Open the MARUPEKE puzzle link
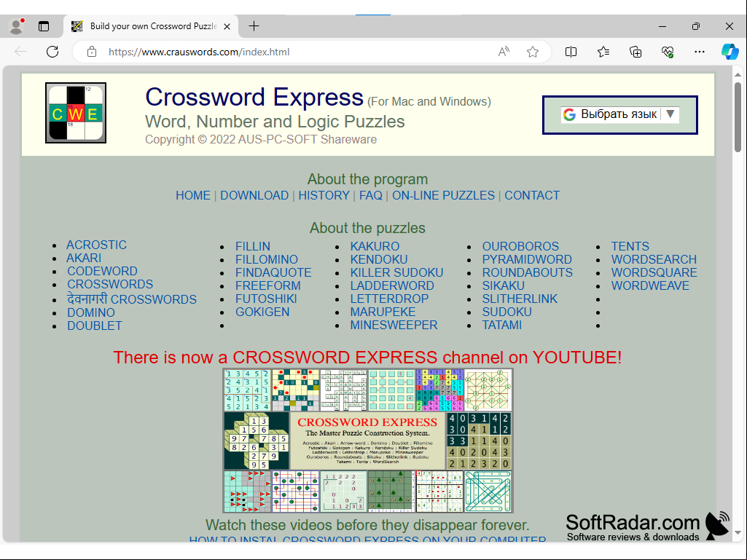 tap(383, 312)
